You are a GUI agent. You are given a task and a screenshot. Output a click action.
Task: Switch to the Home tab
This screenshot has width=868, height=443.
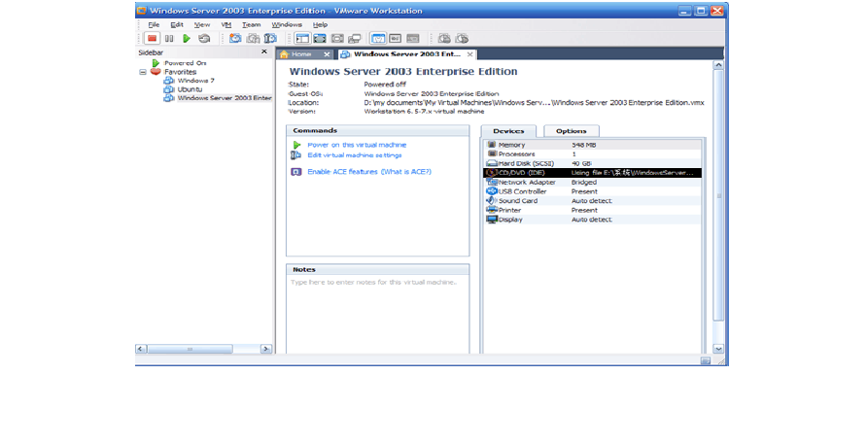pyautogui.click(x=300, y=54)
